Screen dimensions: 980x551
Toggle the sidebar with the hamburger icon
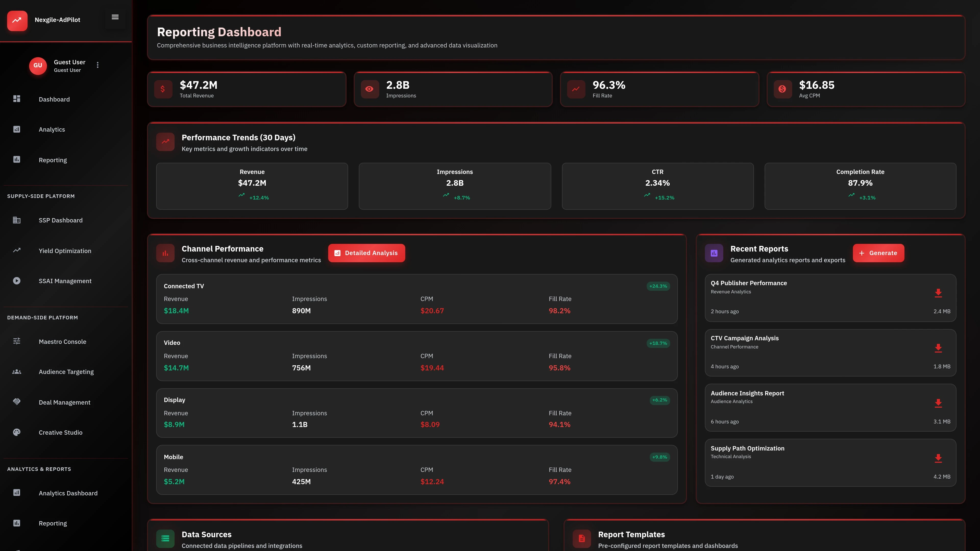click(115, 17)
